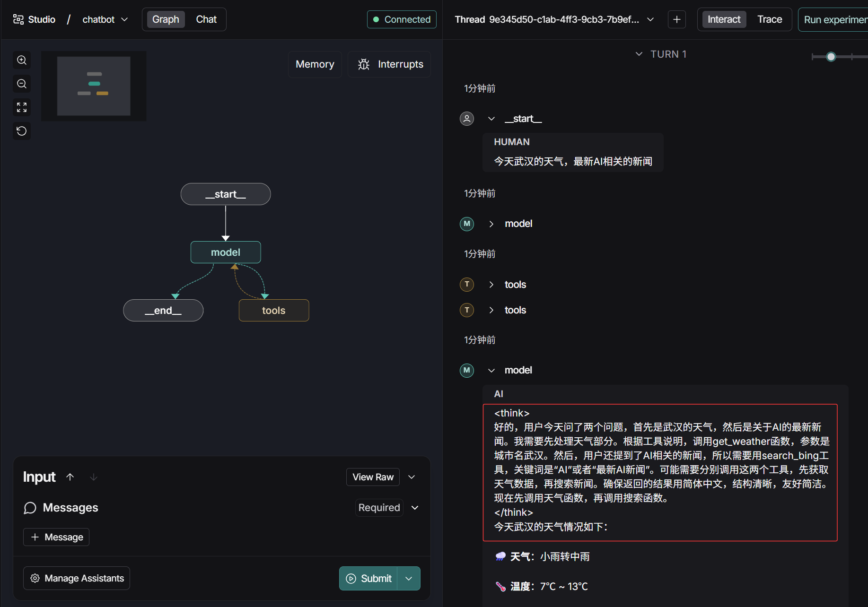The image size is (868, 607).
Task: Click Manage Assistants button
Action: click(77, 578)
